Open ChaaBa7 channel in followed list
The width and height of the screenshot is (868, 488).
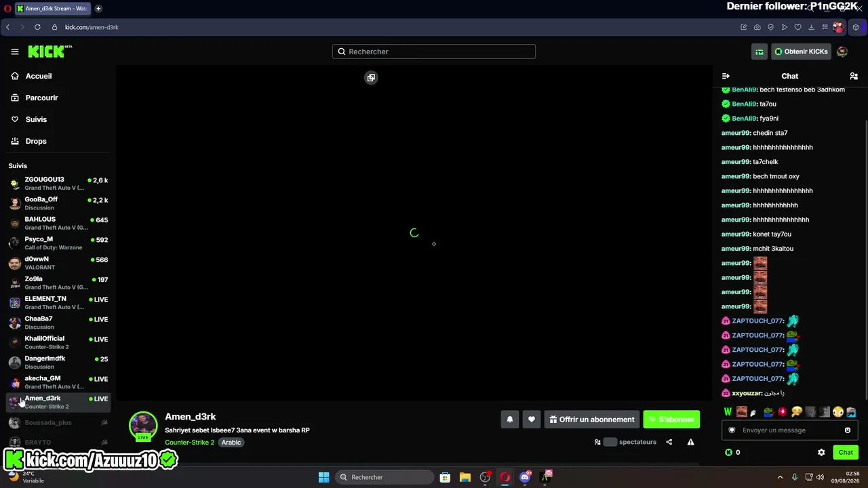[x=58, y=323]
